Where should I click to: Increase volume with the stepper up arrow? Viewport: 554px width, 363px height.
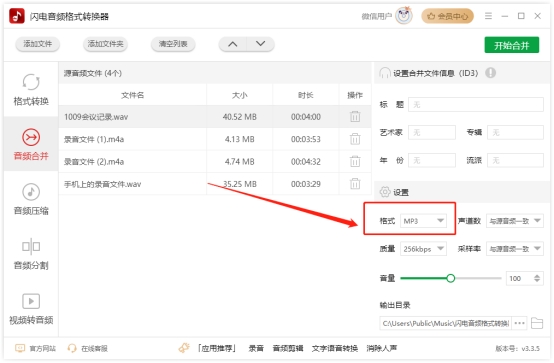537,276
